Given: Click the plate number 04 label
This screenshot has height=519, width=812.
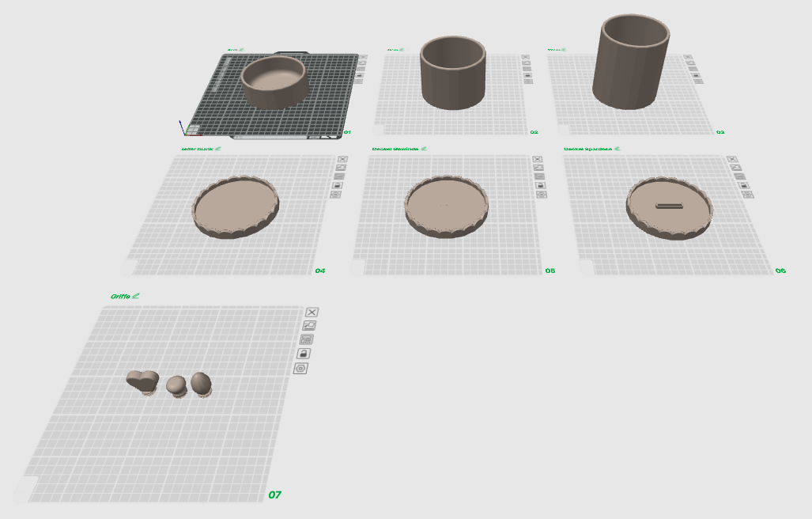Looking at the screenshot, I should 320,271.
